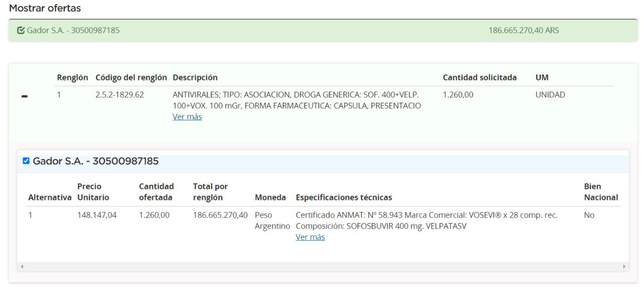This screenshot has width=644, height=287.
Task: Collapse row 1 with the minus icon
Action: tap(25, 97)
